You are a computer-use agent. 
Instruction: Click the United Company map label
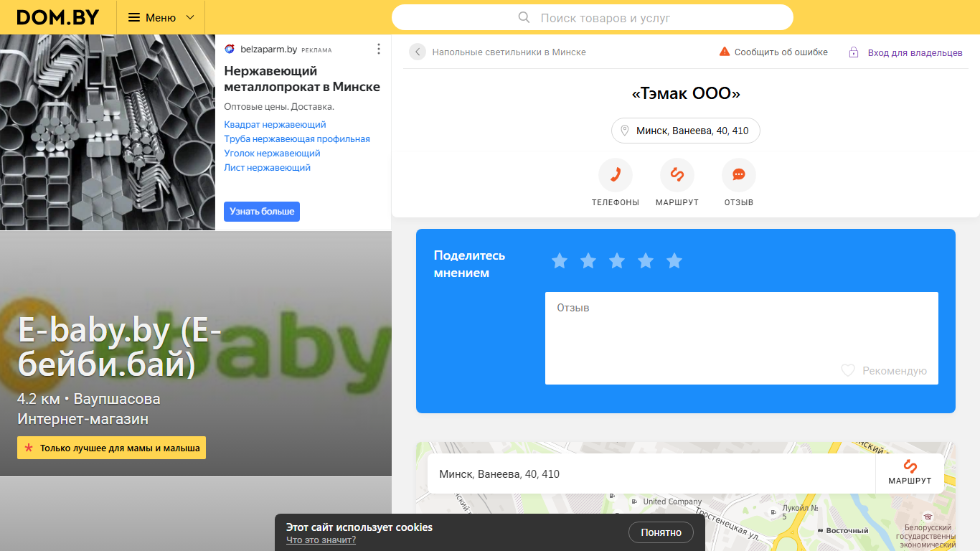click(672, 501)
